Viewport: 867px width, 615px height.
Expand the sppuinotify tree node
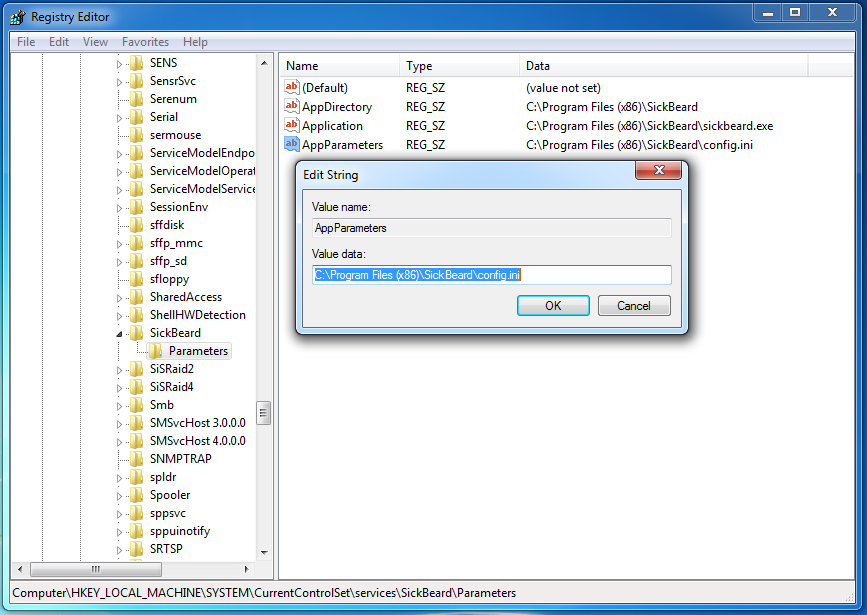pyautogui.click(x=119, y=532)
